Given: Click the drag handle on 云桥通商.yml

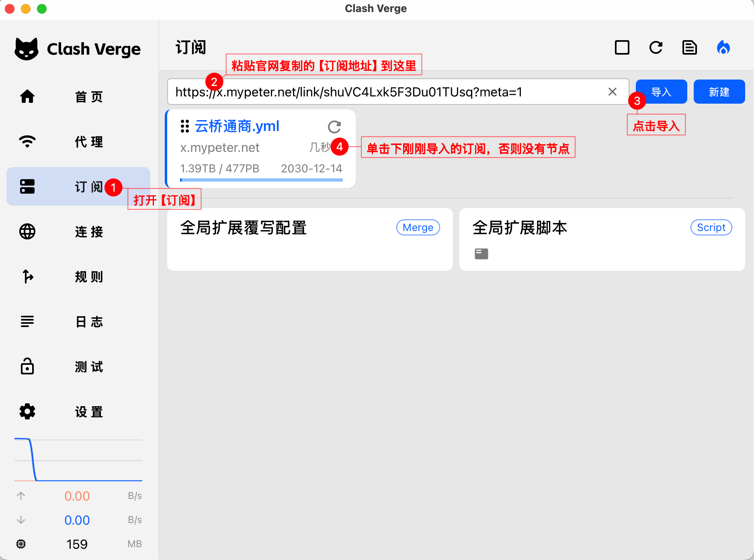Looking at the screenshot, I should [x=185, y=126].
